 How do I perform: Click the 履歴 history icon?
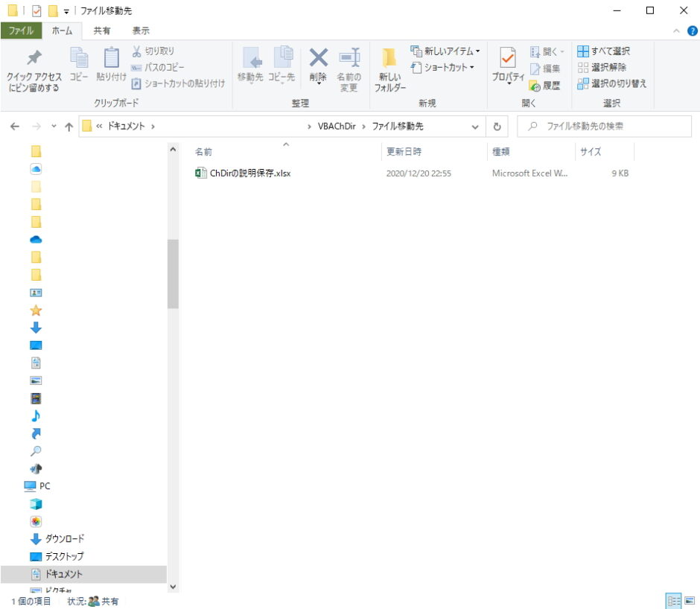point(535,86)
